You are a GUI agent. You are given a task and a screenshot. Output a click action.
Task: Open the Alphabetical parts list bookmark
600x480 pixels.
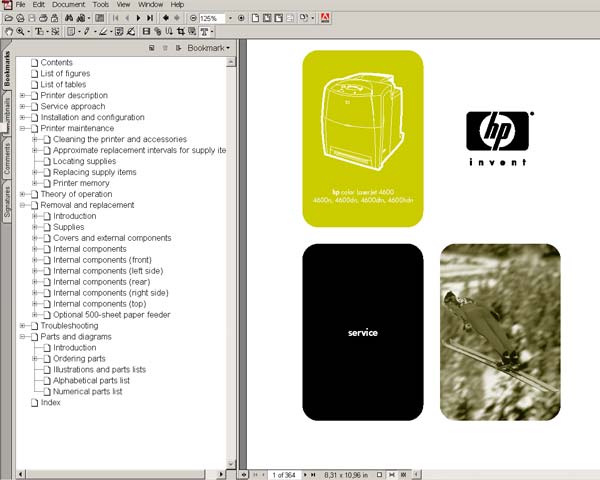(x=91, y=380)
